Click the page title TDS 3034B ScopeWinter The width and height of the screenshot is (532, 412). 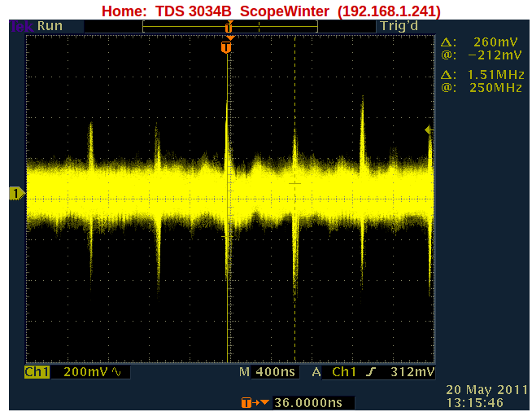coord(242,11)
